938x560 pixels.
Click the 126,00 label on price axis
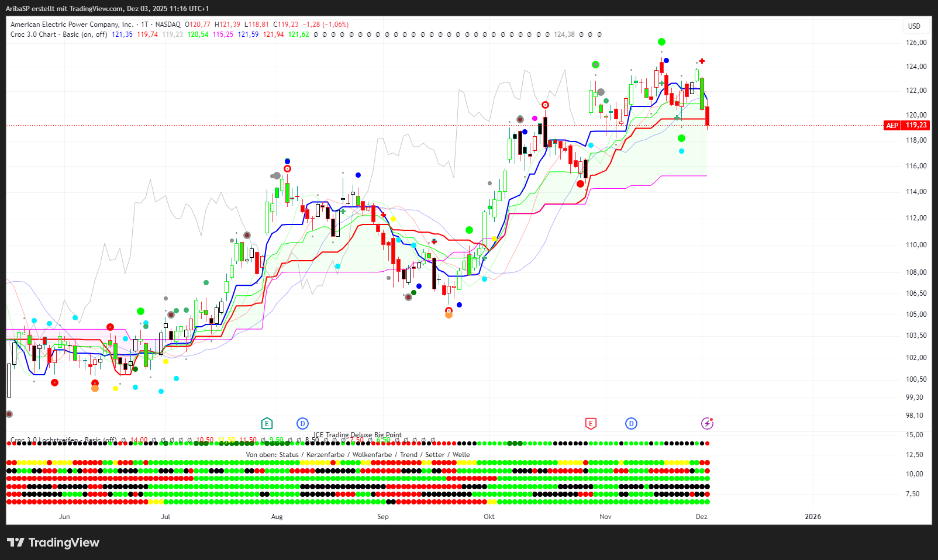point(916,43)
